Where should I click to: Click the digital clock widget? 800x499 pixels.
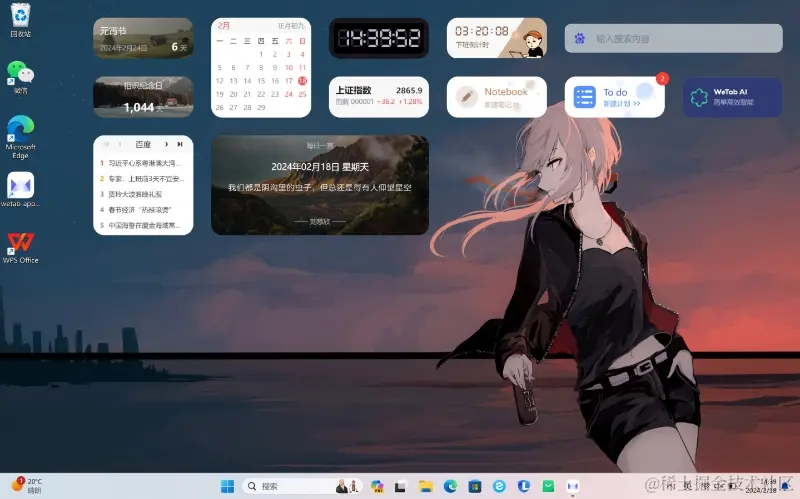click(379, 38)
